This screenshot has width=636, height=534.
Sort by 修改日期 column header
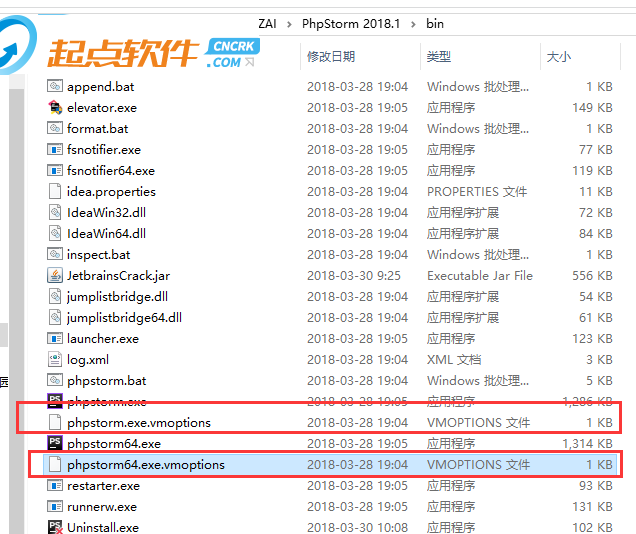(331, 56)
